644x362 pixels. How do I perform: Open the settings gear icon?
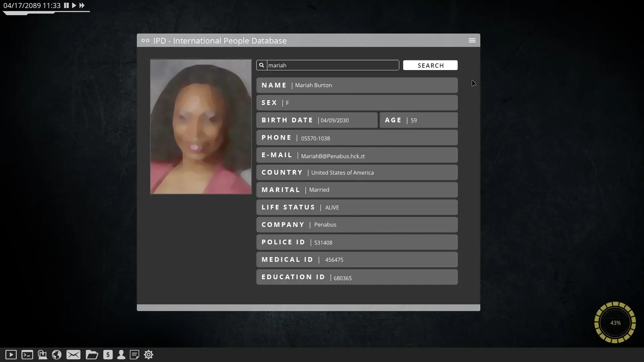tap(149, 355)
